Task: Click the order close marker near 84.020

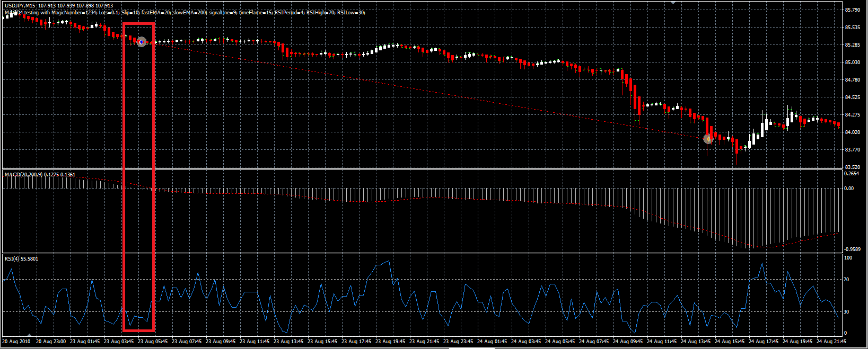Action: click(708, 139)
